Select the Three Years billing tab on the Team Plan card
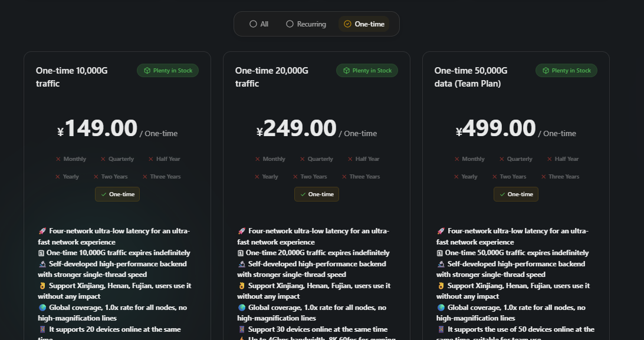Screen dimensions: 644x340 pos(560,176)
